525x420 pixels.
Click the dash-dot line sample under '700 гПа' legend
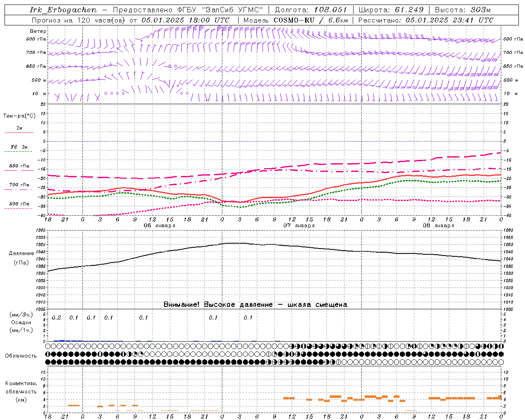pos(18,189)
